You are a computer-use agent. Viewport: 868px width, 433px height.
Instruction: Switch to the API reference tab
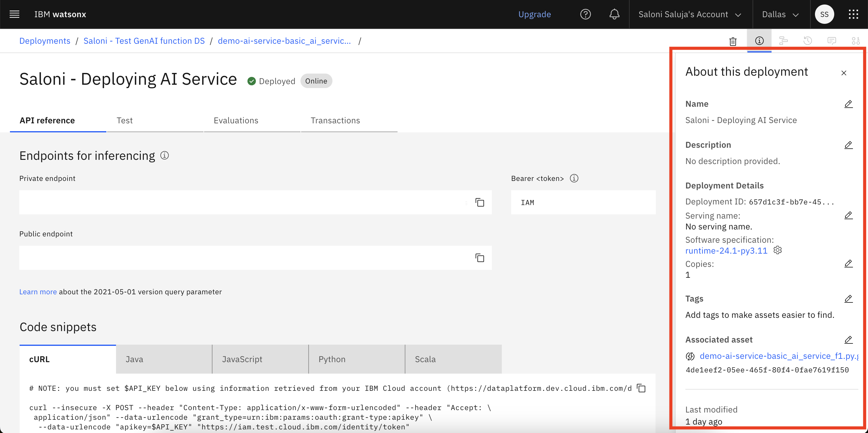(x=58, y=120)
